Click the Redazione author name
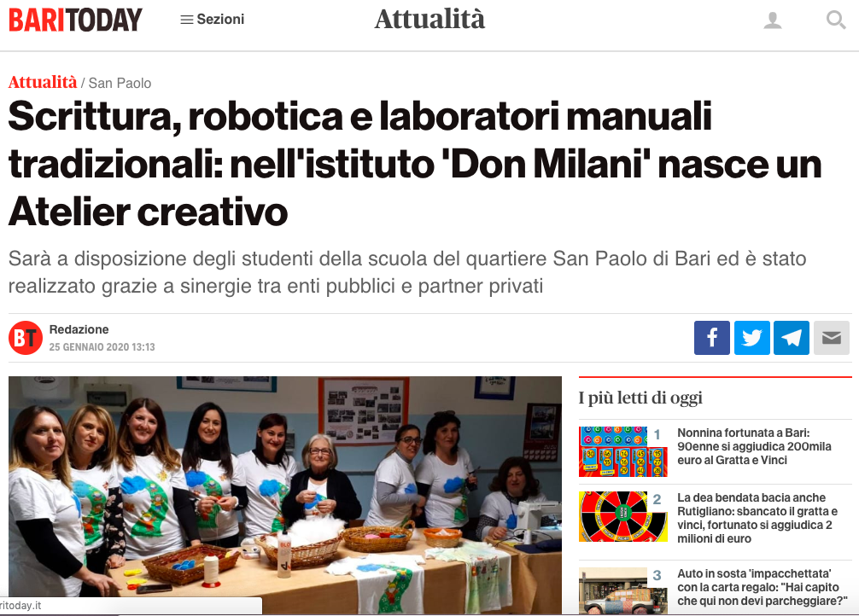Image resolution: width=859 pixels, height=616 pixels. (x=79, y=329)
